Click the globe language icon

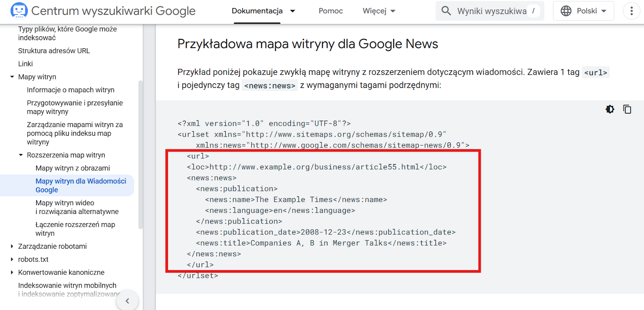(x=566, y=11)
